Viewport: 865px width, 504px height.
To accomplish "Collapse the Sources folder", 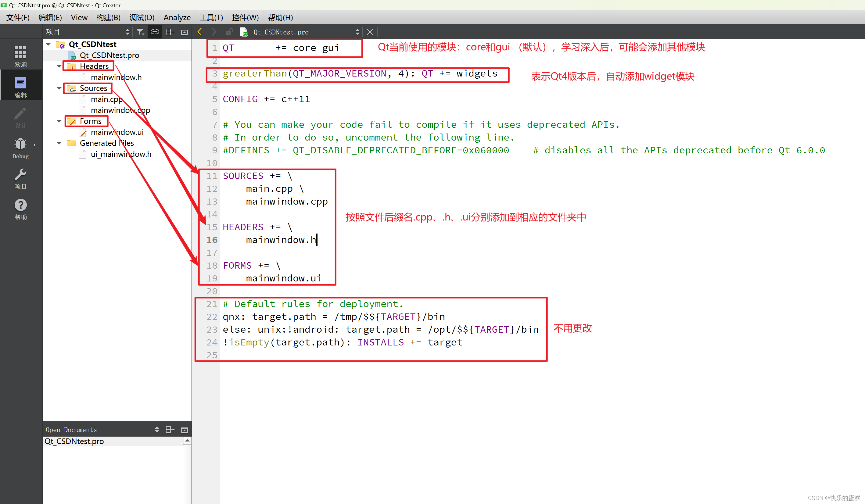I will point(59,88).
